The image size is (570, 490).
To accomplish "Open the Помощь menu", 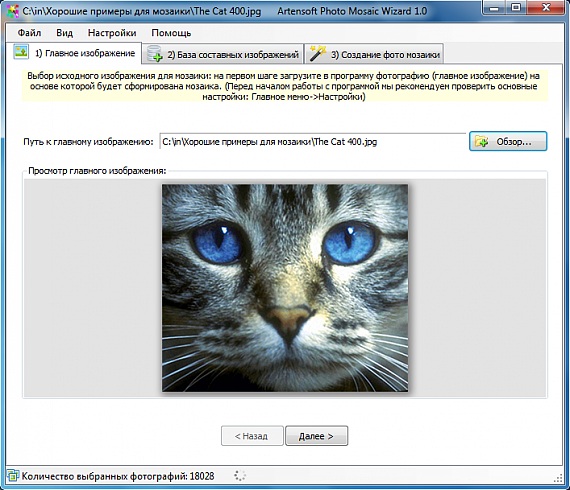I will [x=171, y=33].
